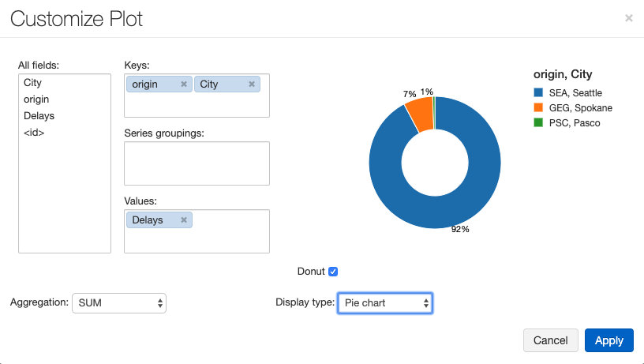Screen dimensions: 644x364
Task: Click the blue 92% donut segment
Action: pyautogui.click(x=436, y=212)
